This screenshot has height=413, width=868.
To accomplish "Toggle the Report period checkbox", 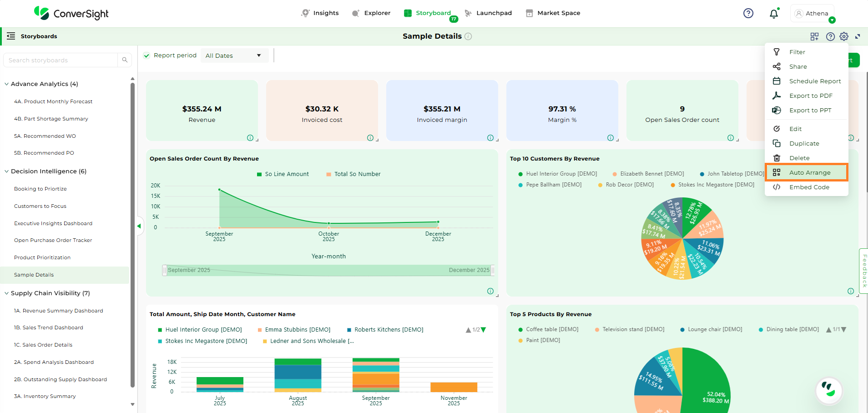I will point(146,55).
